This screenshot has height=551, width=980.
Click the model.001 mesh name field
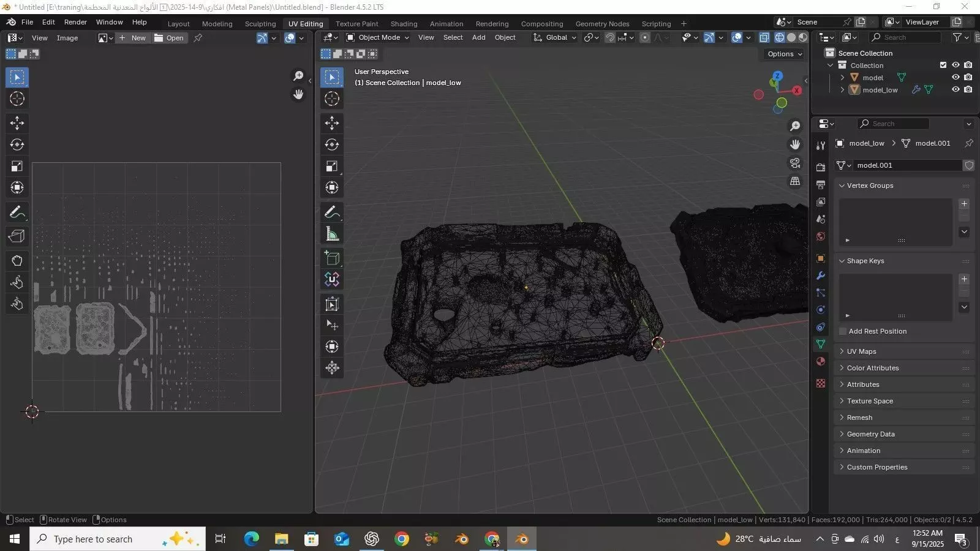click(x=908, y=165)
